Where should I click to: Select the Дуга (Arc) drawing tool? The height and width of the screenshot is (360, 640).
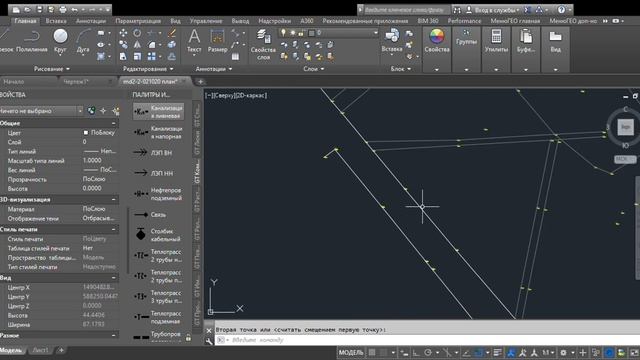(x=83, y=41)
